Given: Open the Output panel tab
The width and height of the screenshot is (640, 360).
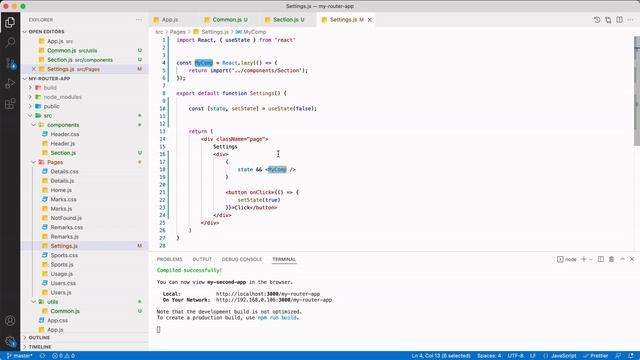Looking at the screenshot, I should 202,259.
